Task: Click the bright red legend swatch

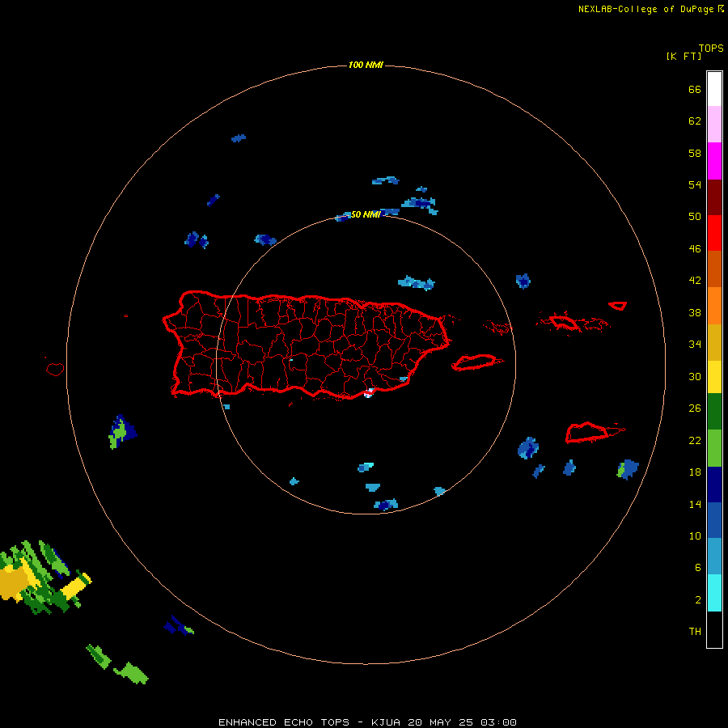Action: 714,233
